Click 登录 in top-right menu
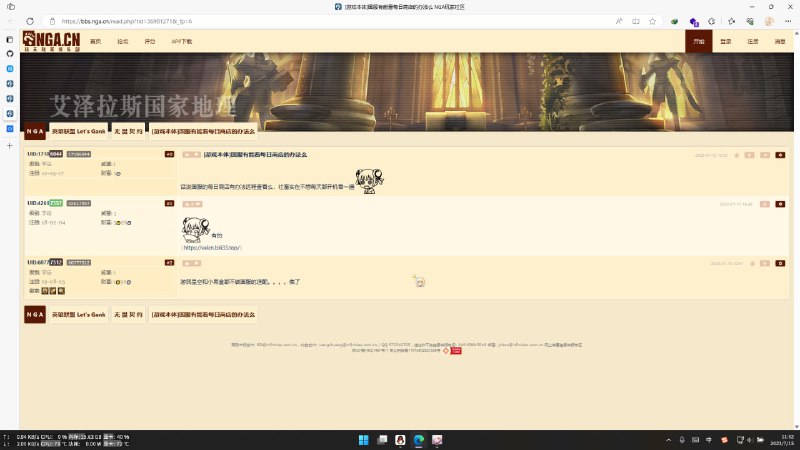800x450 pixels. point(726,41)
